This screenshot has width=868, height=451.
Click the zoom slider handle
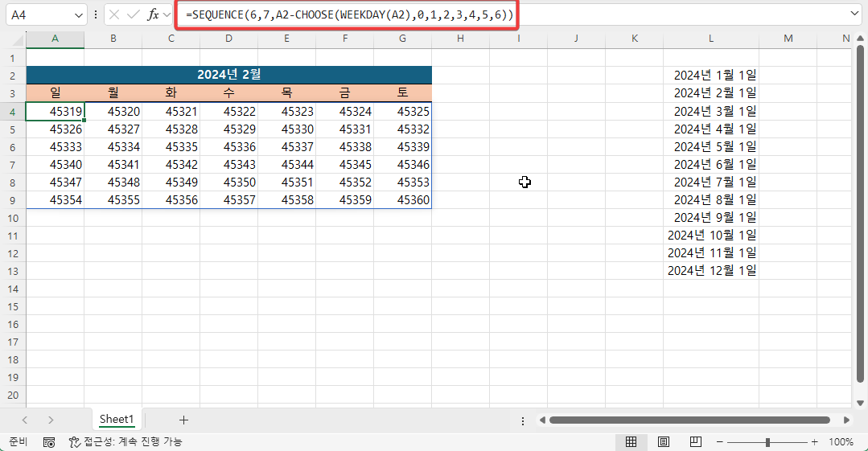coord(767,442)
